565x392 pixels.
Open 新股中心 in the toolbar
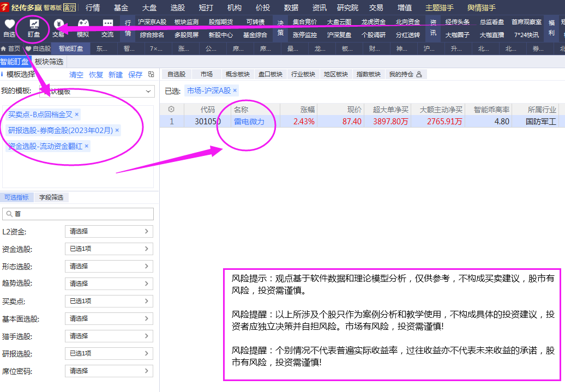pyautogui.click(x=220, y=35)
